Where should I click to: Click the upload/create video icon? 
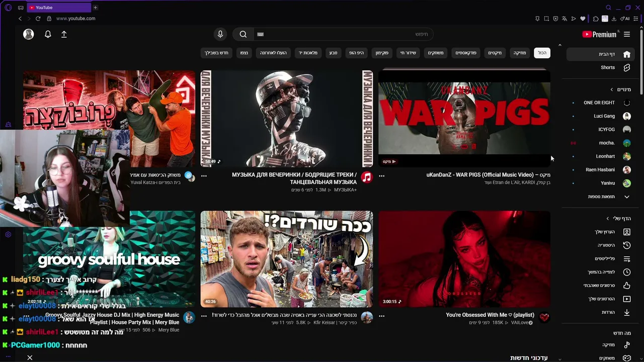[x=64, y=34]
